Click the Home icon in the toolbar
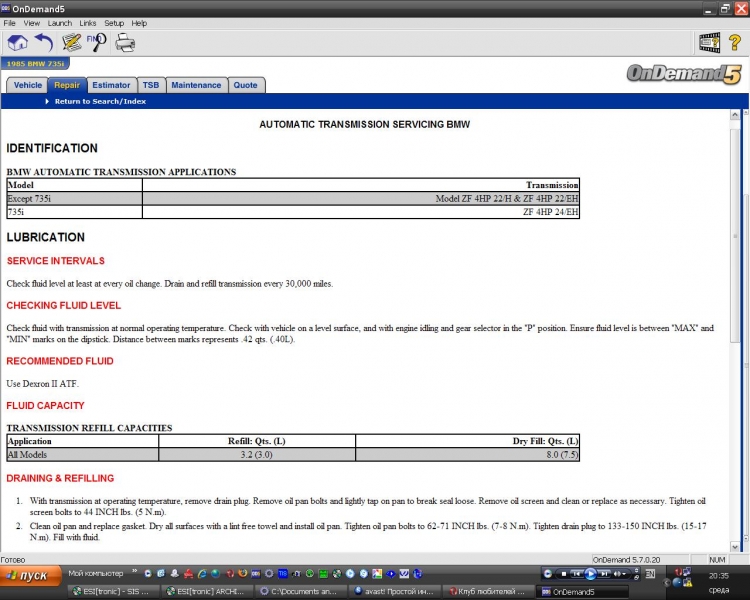 click(x=17, y=42)
